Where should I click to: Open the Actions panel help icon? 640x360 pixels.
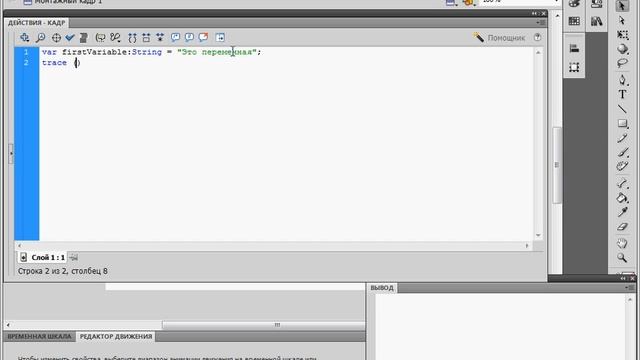538,38
